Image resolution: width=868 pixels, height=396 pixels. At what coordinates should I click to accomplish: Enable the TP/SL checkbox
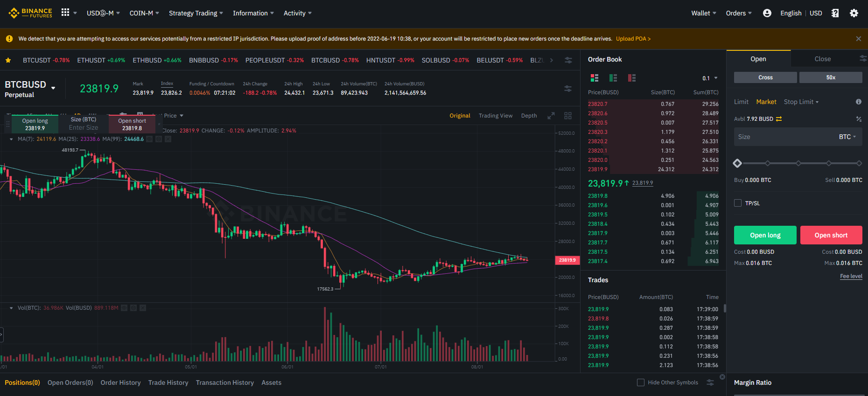[738, 203]
